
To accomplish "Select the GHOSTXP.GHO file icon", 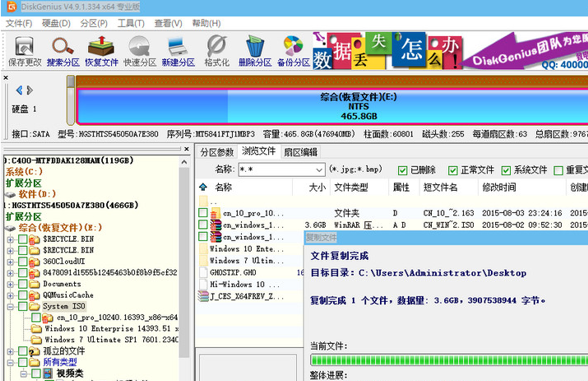I will tap(203, 272).
